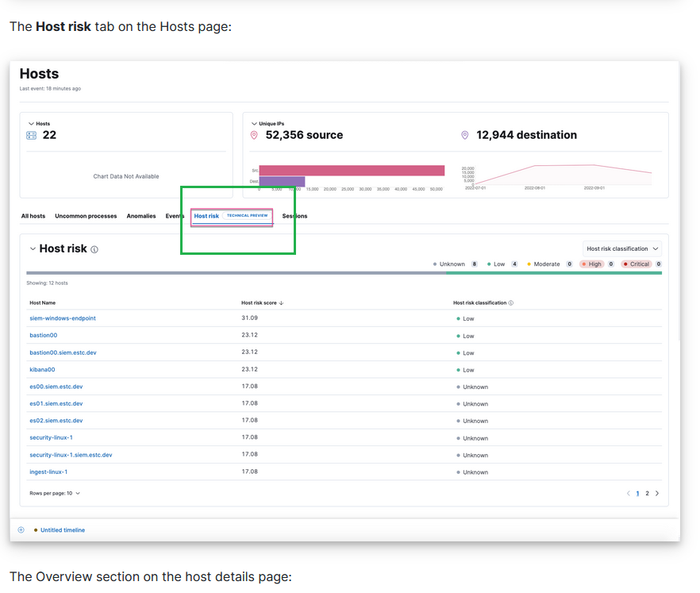Open the Host risk classification dropdown
Screen dimensions: 700x593
pyautogui.click(x=622, y=248)
